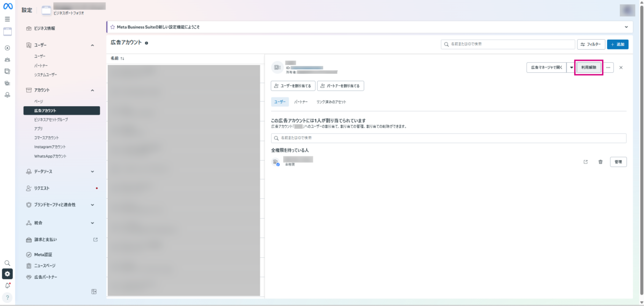
Task: Switch to the リンク済みのアセット tab
Action: pyautogui.click(x=331, y=101)
